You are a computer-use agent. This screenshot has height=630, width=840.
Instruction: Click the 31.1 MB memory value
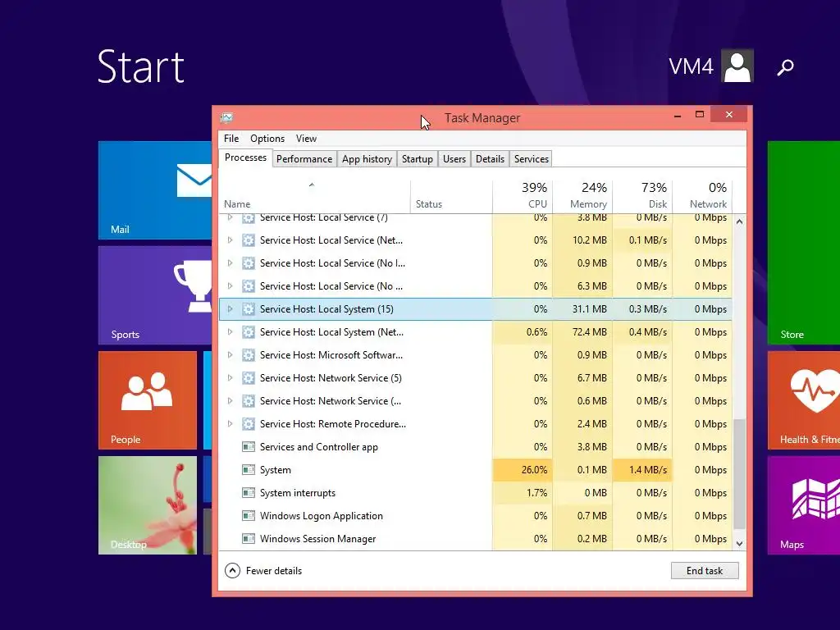pyautogui.click(x=589, y=309)
